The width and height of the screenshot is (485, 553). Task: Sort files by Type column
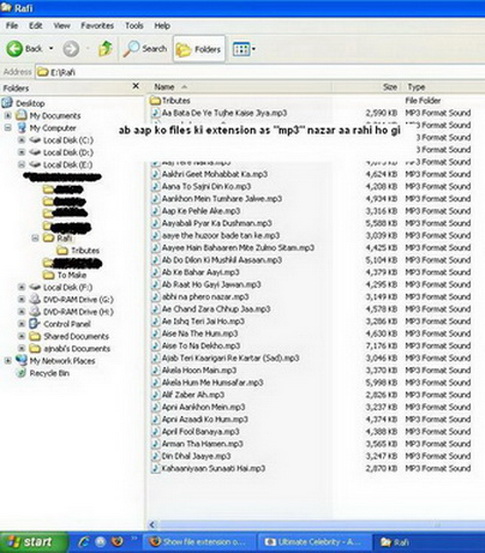click(x=444, y=87)
